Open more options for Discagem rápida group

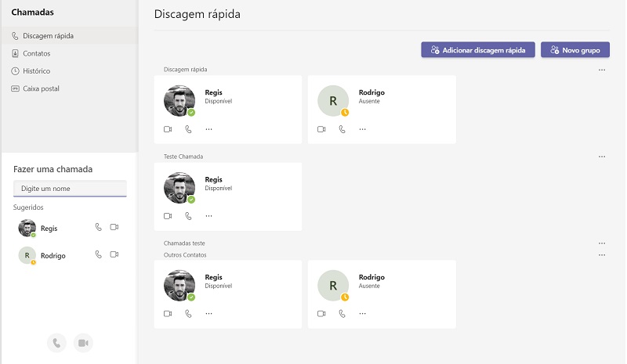(602, 70)
